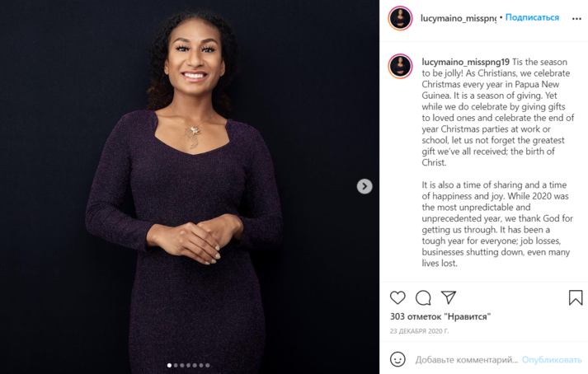The width and height of the screenshot is (588, 374).
Task: Open the emoji picker smiley icon
Action: [397, 359]
